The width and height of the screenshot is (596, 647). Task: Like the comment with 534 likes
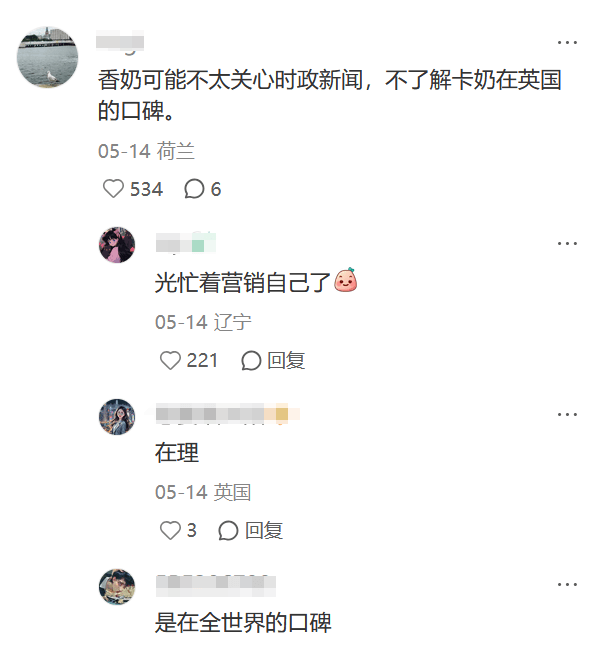tap(113, 189)
